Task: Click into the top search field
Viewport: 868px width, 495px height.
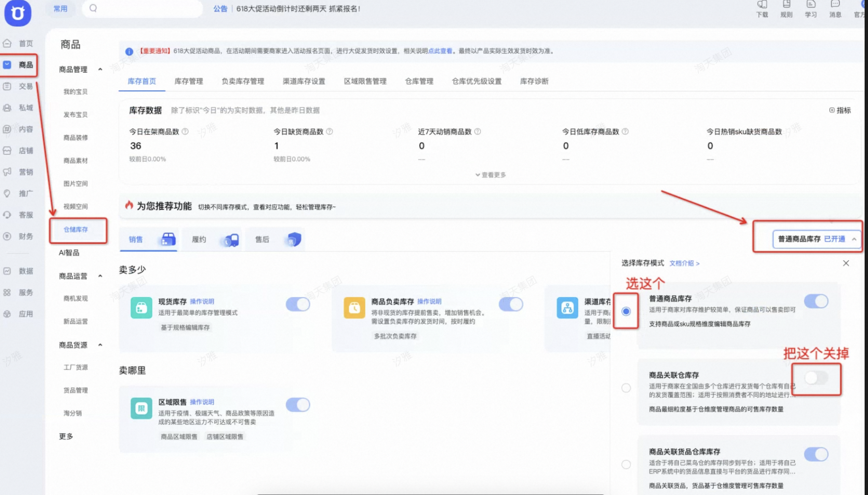Action: (143, 8)
